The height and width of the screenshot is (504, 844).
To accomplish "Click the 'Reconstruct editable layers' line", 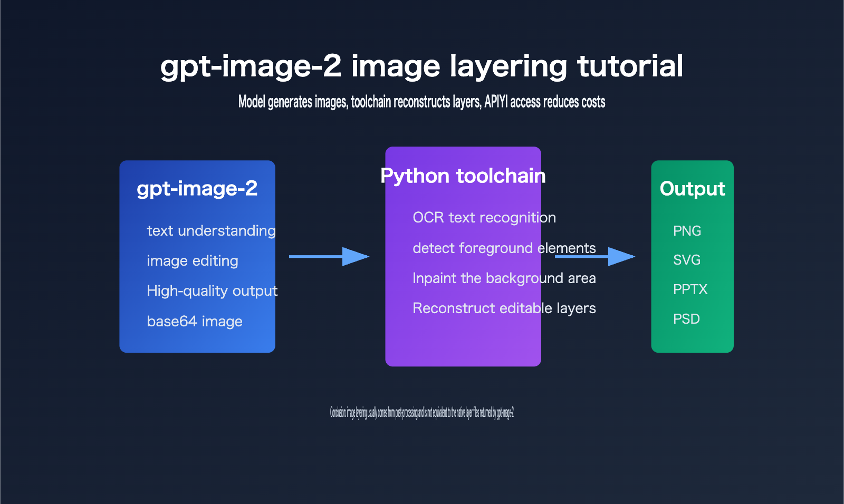I will (504, 308).
